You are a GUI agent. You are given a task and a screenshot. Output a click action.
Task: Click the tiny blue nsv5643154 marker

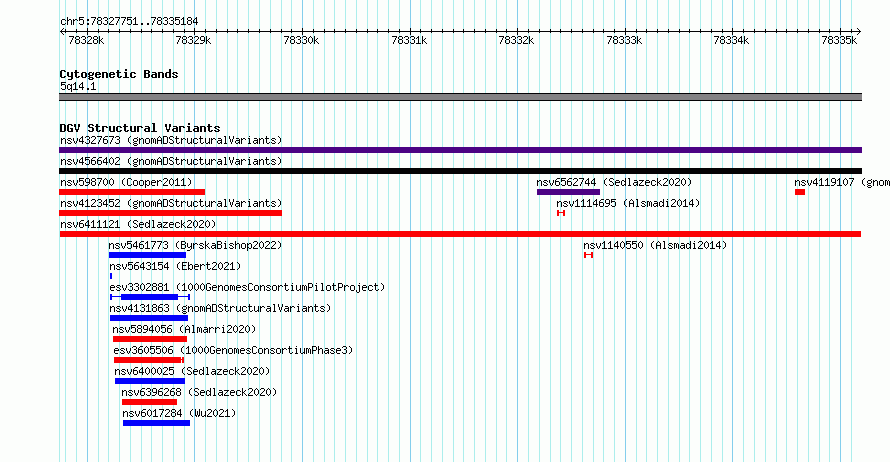point(111,276)
